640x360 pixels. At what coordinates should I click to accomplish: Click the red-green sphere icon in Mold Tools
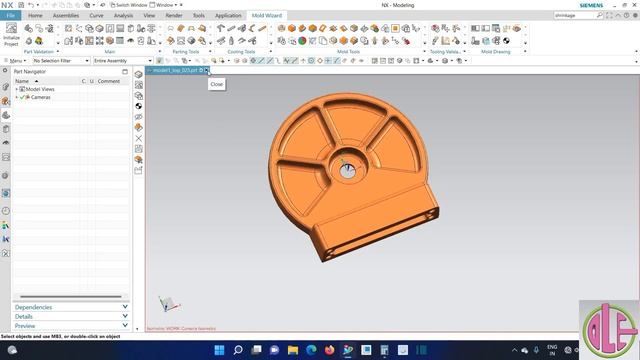pyautogui.click(x=302, y=41)
